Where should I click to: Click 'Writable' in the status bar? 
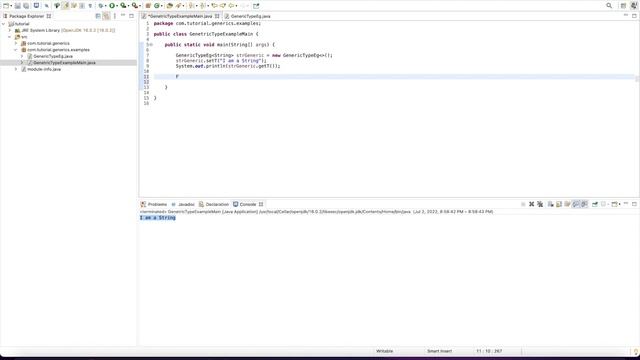tap(384, 351)
